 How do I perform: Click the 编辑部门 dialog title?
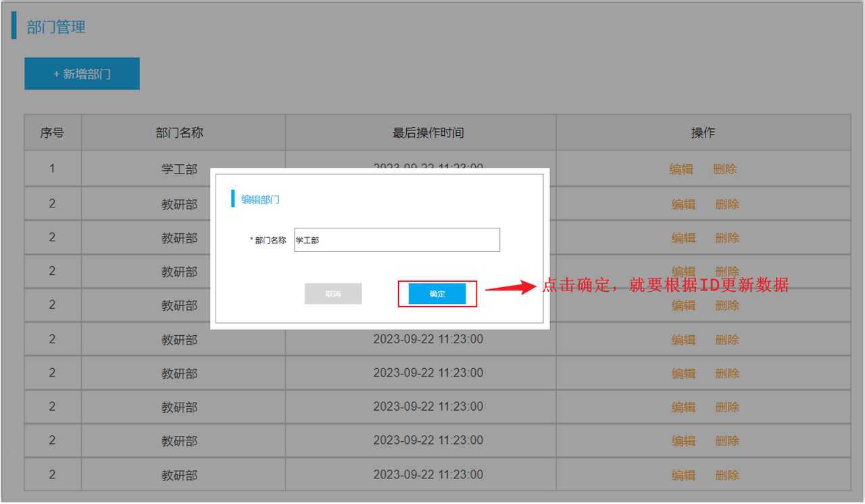click(x=260, y=199)
